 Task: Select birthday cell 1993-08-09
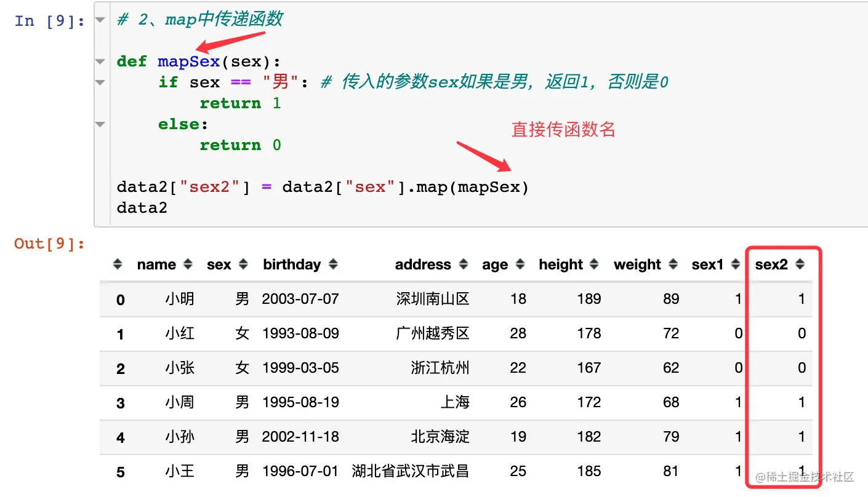click(x=300, y=333)
